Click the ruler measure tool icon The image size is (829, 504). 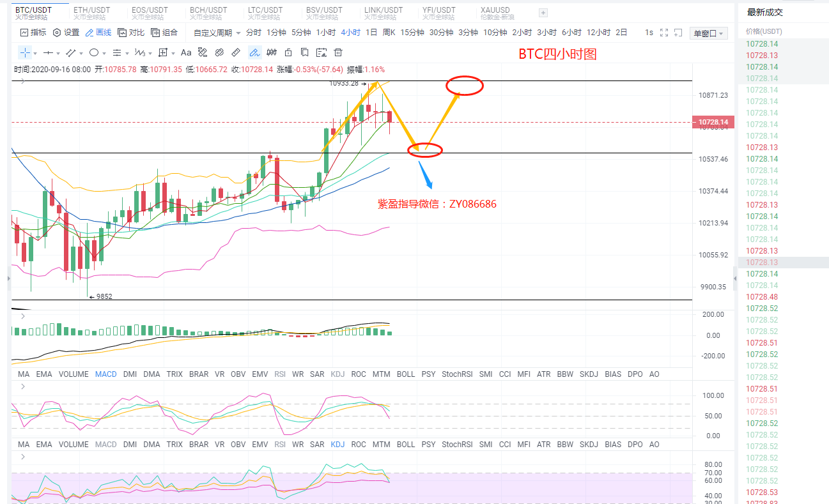[x=236, y=52]
